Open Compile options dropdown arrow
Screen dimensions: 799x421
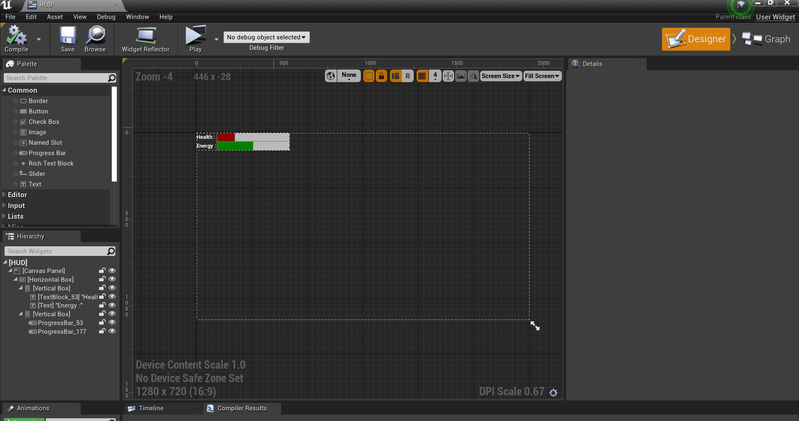39,39
